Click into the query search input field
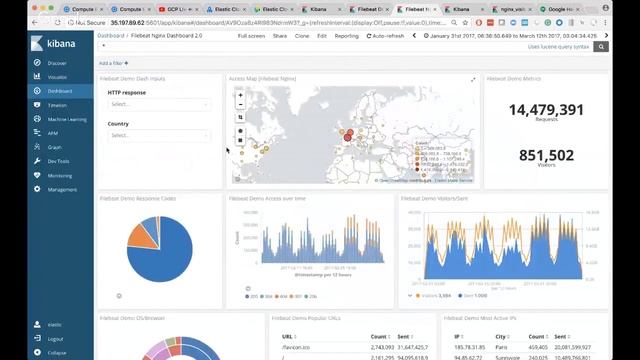This screenshot has height=360, width=640. click(312, 46)
